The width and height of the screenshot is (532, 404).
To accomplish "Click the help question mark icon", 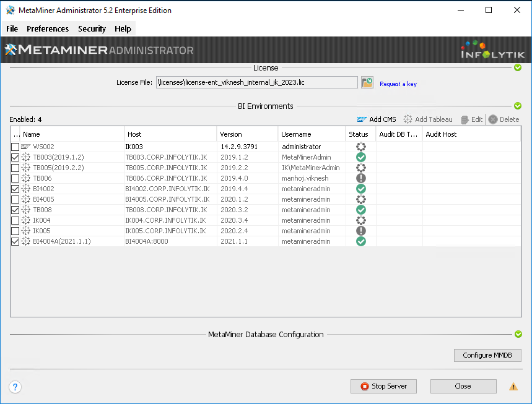I will point(15,387).
